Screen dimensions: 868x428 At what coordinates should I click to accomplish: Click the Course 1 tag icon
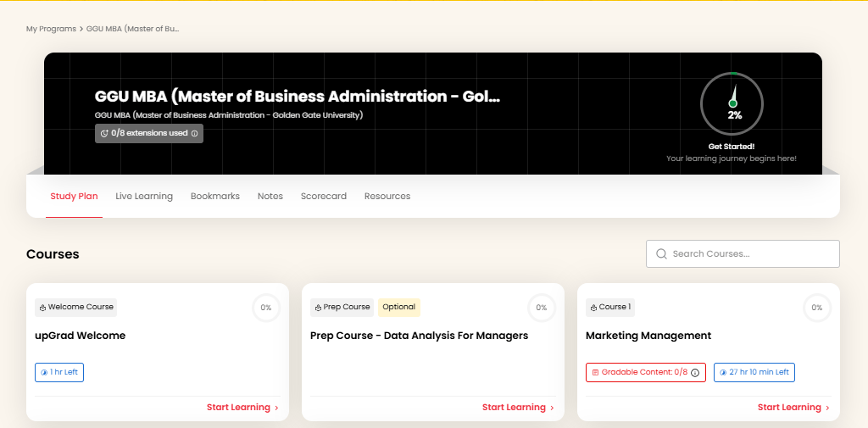click(x=594, y=308)
